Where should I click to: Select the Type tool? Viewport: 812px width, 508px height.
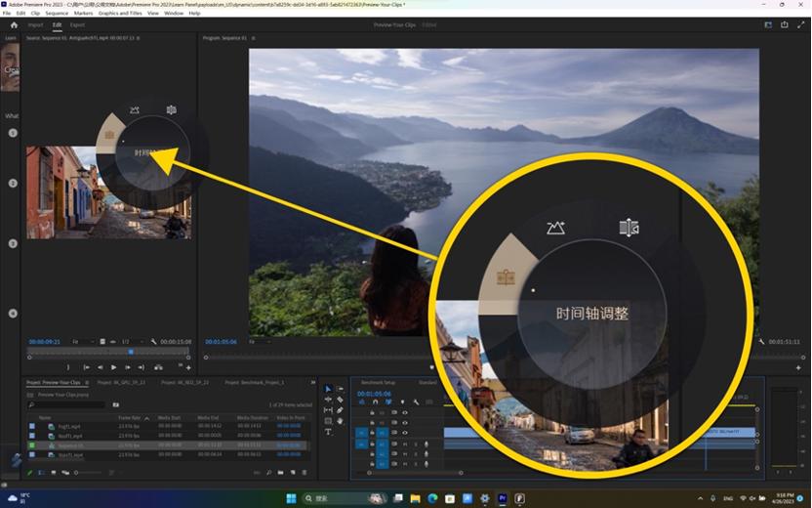[328, 432]
